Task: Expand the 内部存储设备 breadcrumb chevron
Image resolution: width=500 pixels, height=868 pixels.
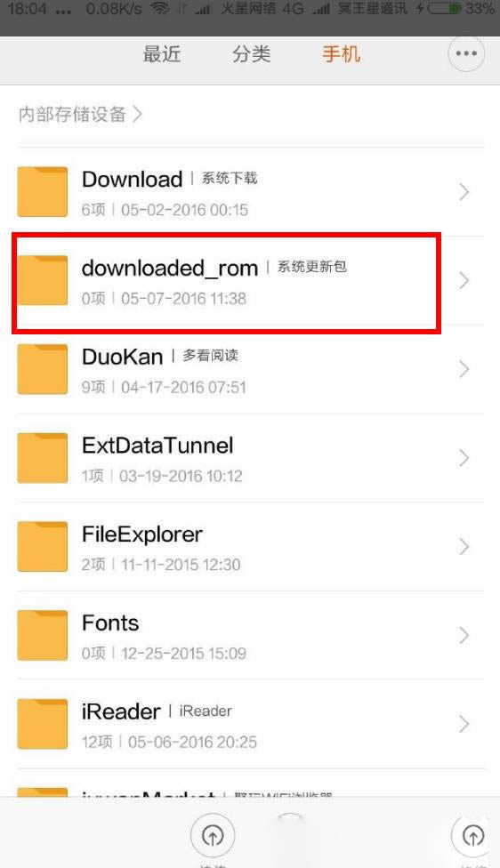Action: point(137,114)
